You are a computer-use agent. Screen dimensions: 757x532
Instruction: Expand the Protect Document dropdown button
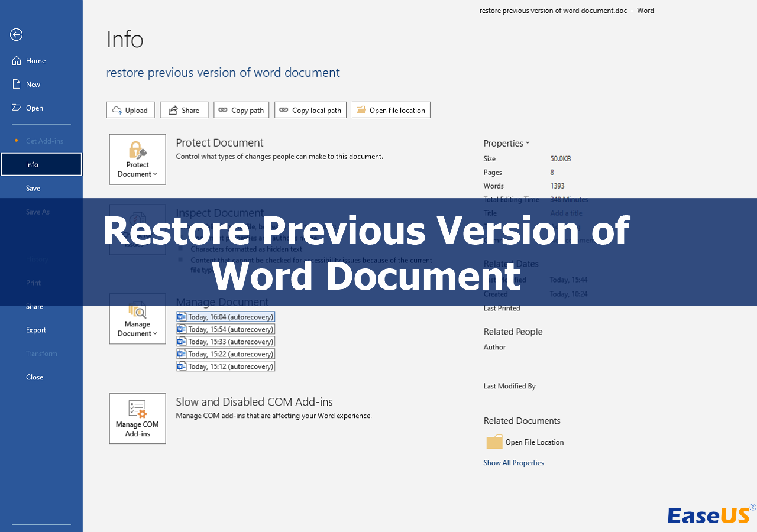(x=138, y=160)
